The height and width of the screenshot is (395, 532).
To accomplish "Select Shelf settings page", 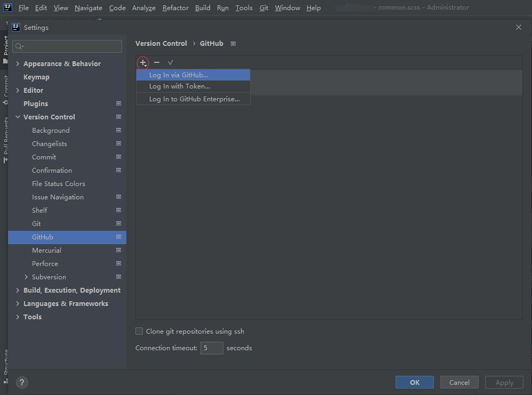I will (x=67, y=210).
